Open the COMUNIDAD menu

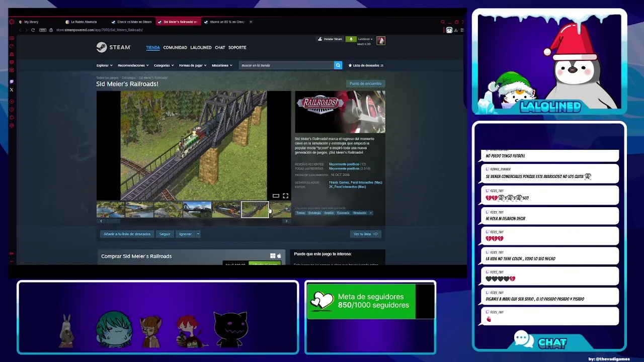(175, 47)
